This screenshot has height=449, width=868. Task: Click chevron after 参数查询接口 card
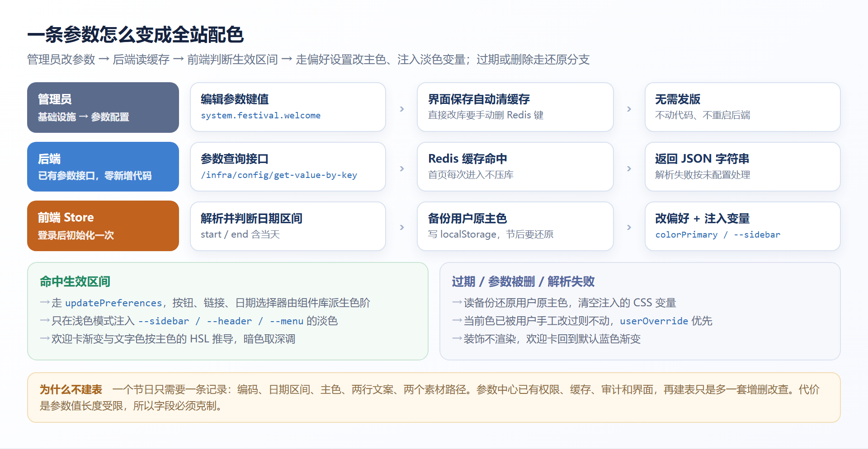click(401, 168)
